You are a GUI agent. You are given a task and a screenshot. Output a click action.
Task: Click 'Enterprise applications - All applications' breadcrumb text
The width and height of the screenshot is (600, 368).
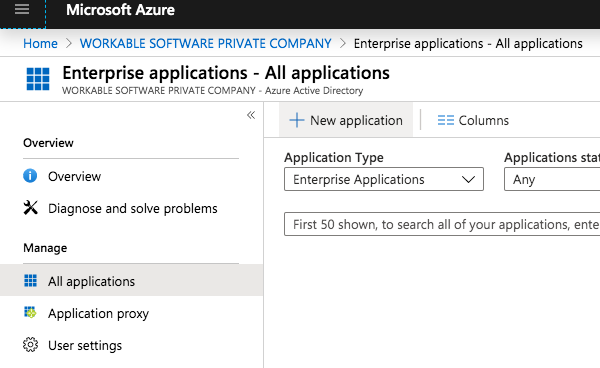[468, 44]
